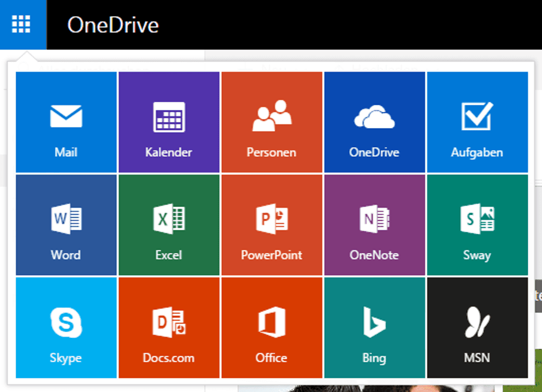Open the Bing tile
This screenshot has height=392, width=542.
pos(375,328)
